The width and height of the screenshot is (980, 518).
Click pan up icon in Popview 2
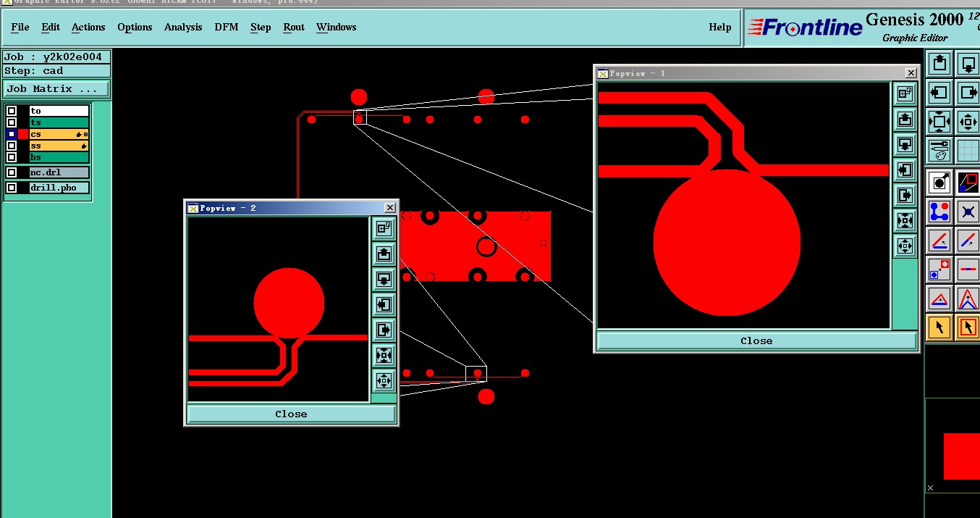click(x=384, y=254)
